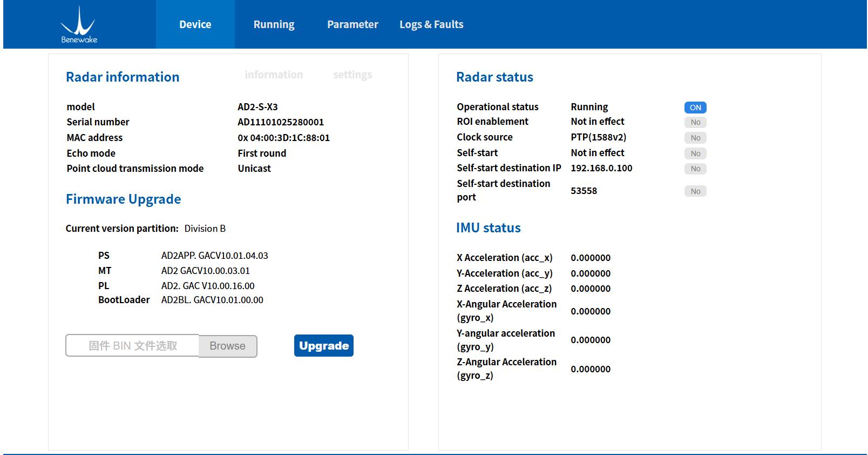This screenshot has width=868, height=455.
Task: Click serial number AD11101025280001
Action: [281, 122]
